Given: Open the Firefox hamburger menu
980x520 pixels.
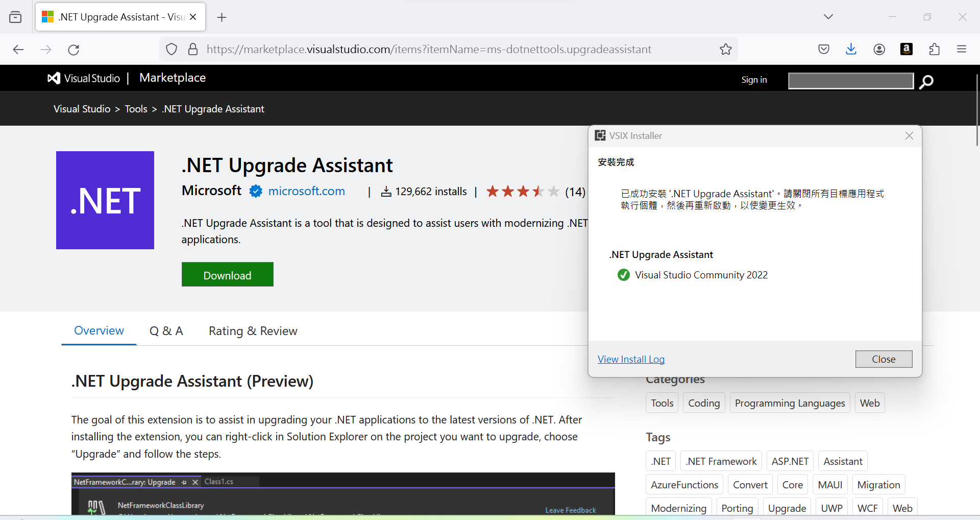Looking at the screenshot, I should [x=962, y=49].
